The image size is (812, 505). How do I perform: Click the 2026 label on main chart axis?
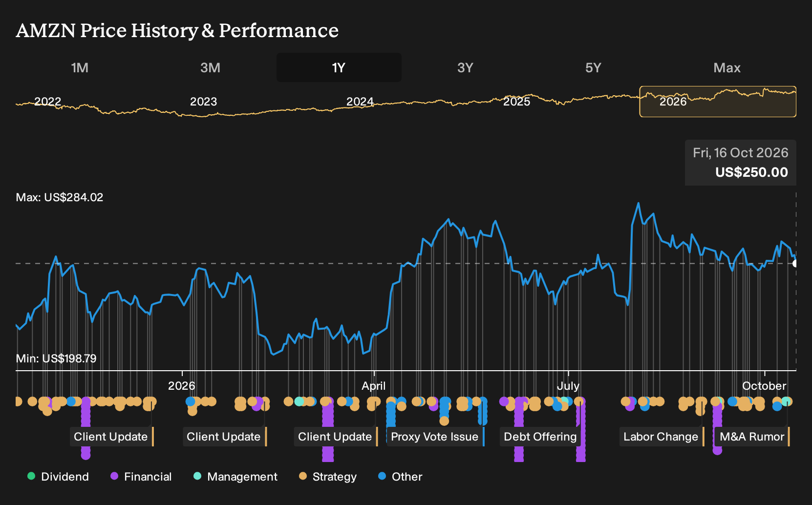[182, 386]
